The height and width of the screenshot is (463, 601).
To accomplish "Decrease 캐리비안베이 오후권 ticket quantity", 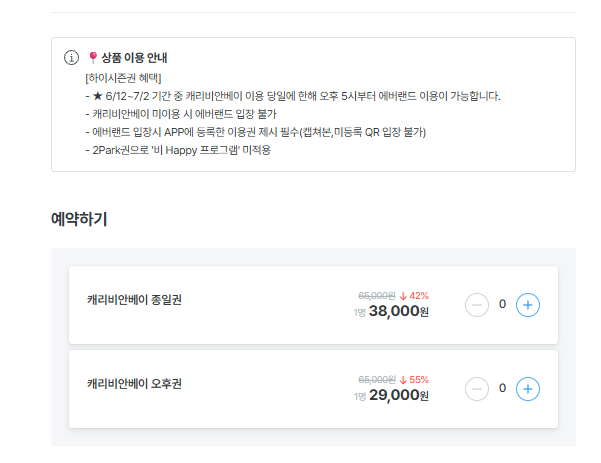I will coord(476,389).
